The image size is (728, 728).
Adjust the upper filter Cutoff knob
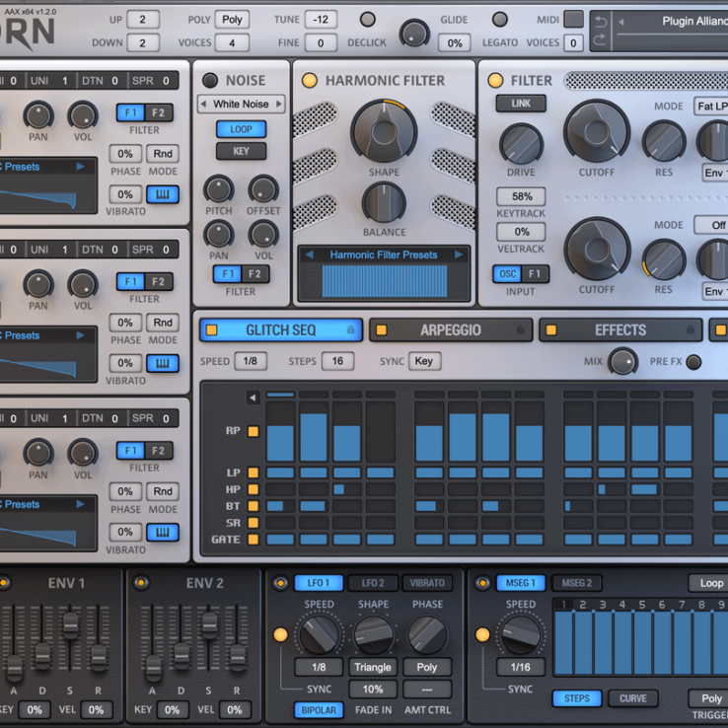point(597,132)
